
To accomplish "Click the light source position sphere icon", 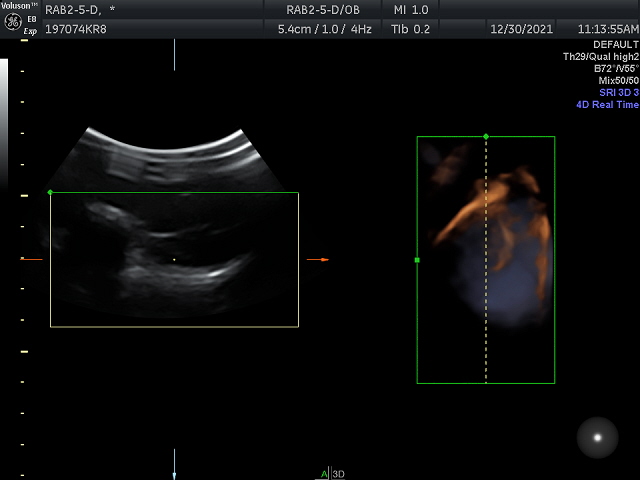I will pos(598,437).
